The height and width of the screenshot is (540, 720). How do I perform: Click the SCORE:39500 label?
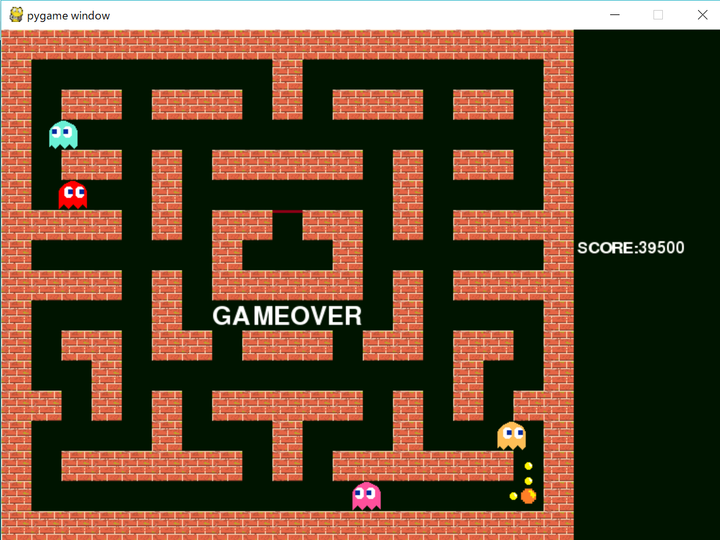click(x=631, y=248)
